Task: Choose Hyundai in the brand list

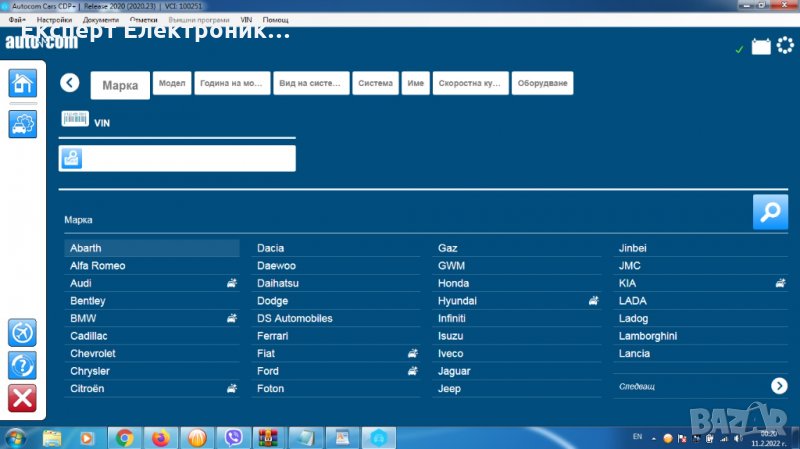Action: point(458,301)
